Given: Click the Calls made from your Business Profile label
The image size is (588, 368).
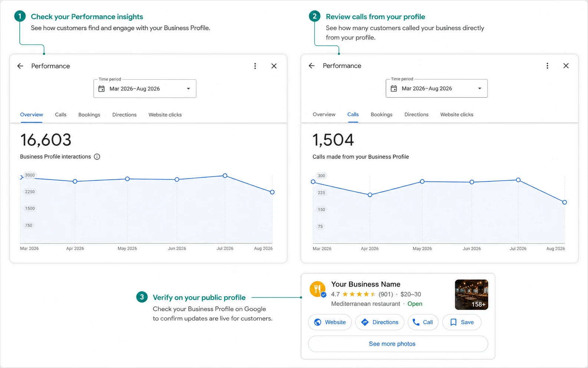Looking at the screenshot, I should pos(361,157).
